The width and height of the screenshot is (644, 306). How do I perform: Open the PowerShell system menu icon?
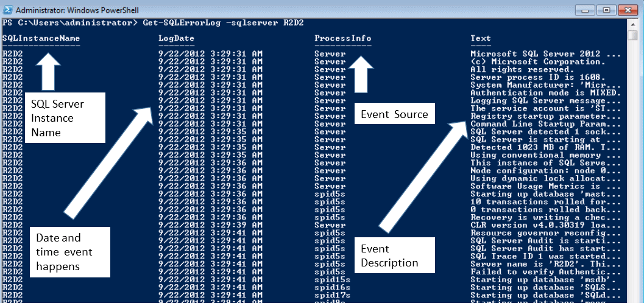9,10
